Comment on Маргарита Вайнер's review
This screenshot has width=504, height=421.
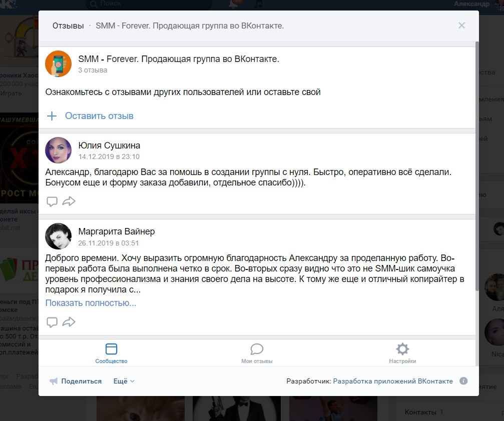point(52,322)
